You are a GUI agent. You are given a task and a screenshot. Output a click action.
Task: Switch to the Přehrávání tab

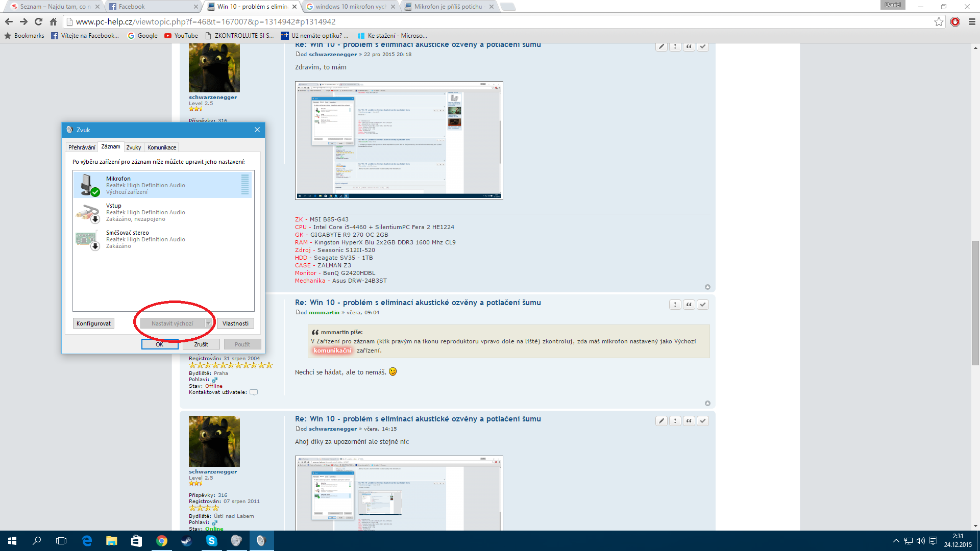point(82,147)
